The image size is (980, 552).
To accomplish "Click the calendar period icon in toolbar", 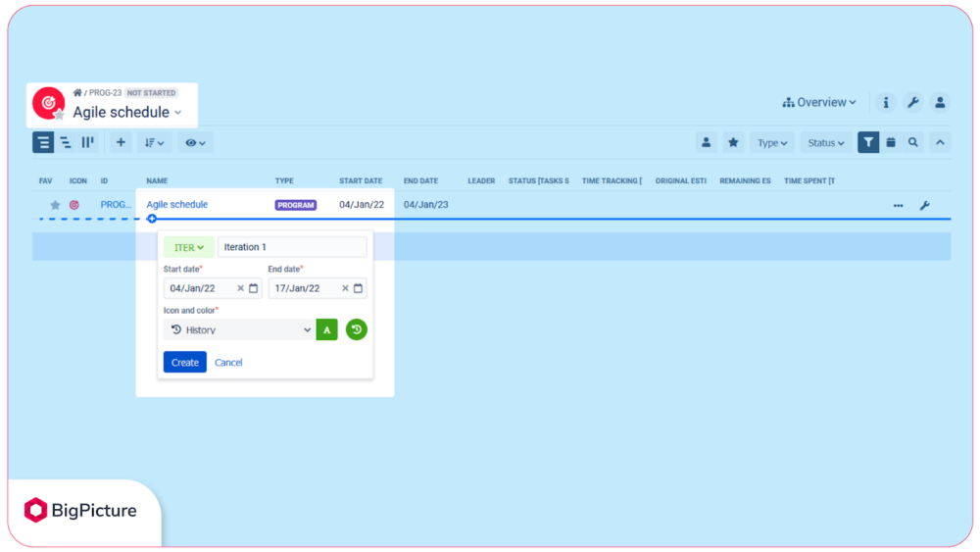I will pyautogui.click(x=891, y=142).
